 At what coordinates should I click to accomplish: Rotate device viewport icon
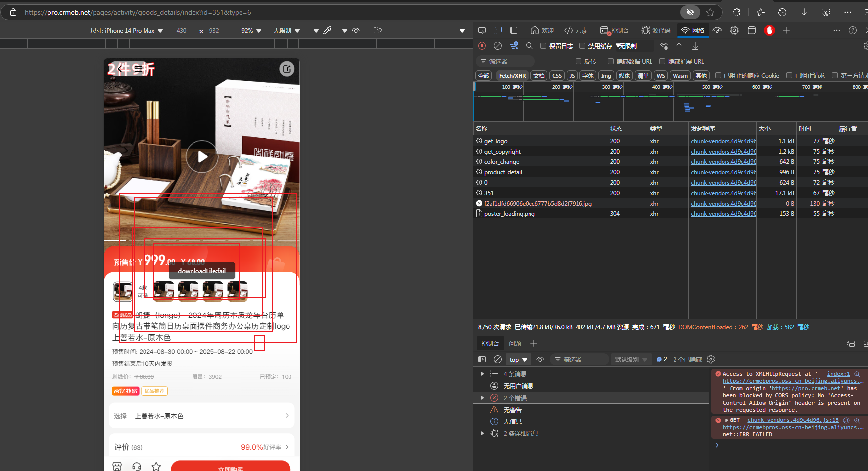tap(377, 30)
